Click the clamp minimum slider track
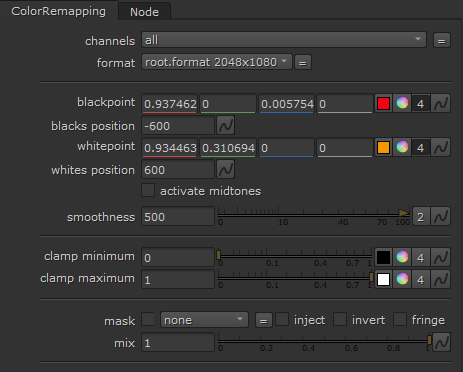The width and height of the screenshot is (463, 372). click(295, 256)
